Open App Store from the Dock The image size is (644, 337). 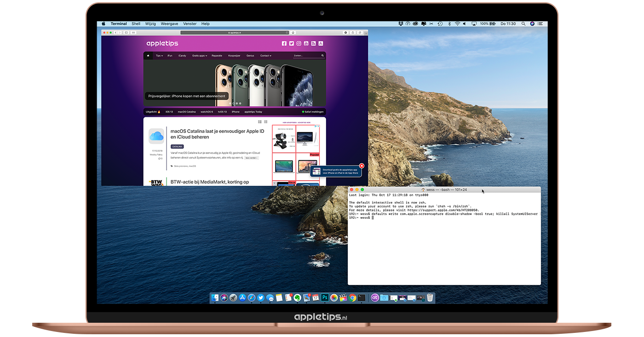point(242,298)
